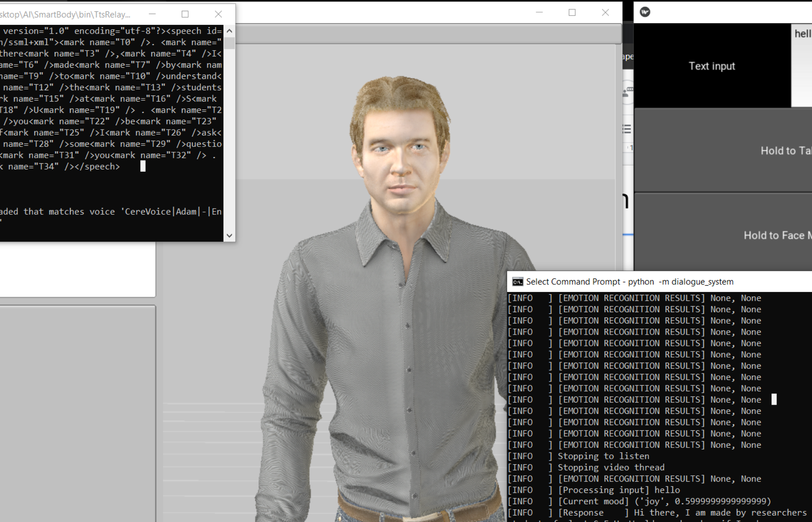Click the 'Hold to Face' button
This screenshot has width=812, height=522.
[723, 232]
